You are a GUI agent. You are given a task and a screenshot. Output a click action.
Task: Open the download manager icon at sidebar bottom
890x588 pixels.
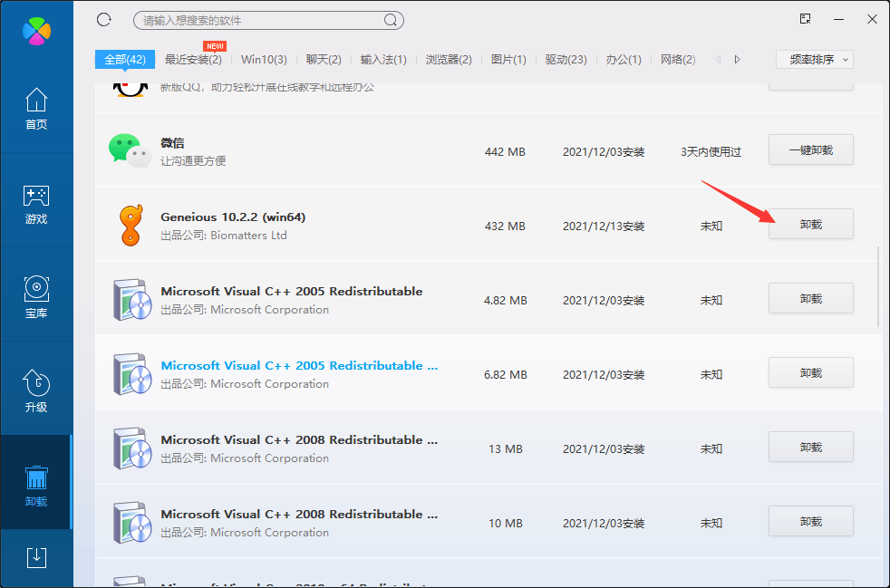coord(36,557)
